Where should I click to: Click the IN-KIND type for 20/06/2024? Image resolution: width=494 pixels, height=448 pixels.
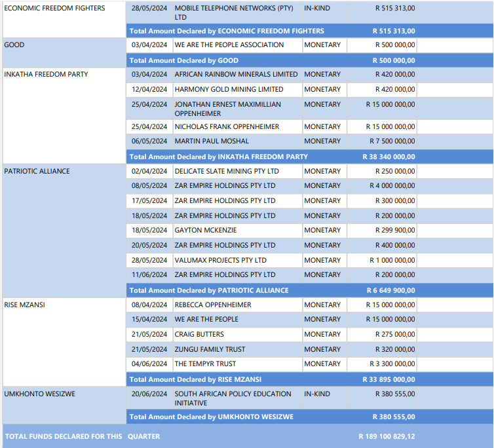317,394
